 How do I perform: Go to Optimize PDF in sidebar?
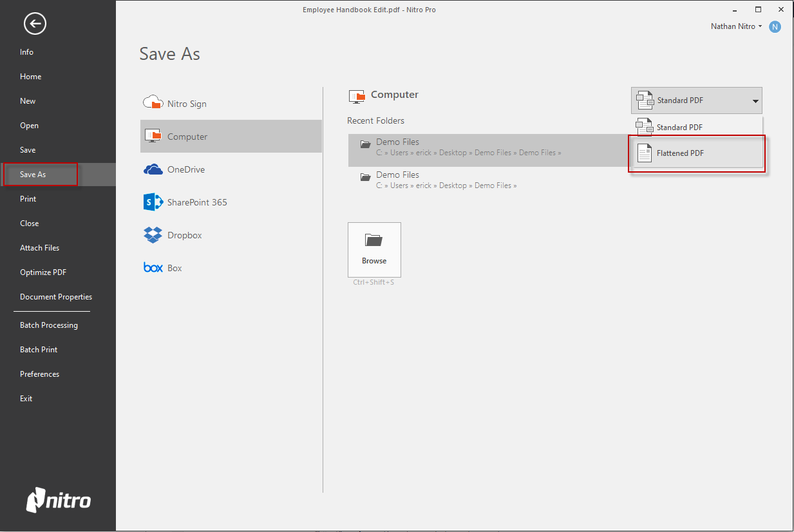tap(43, 272)
